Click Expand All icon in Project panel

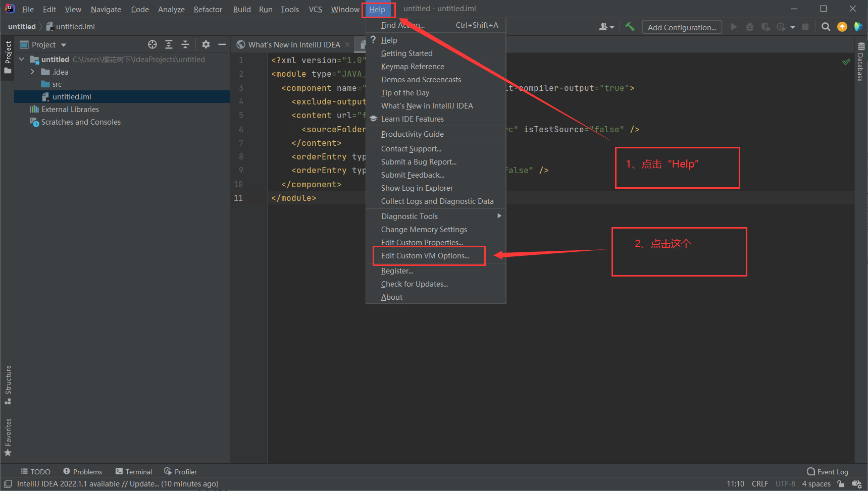click(x=169, y=44)
